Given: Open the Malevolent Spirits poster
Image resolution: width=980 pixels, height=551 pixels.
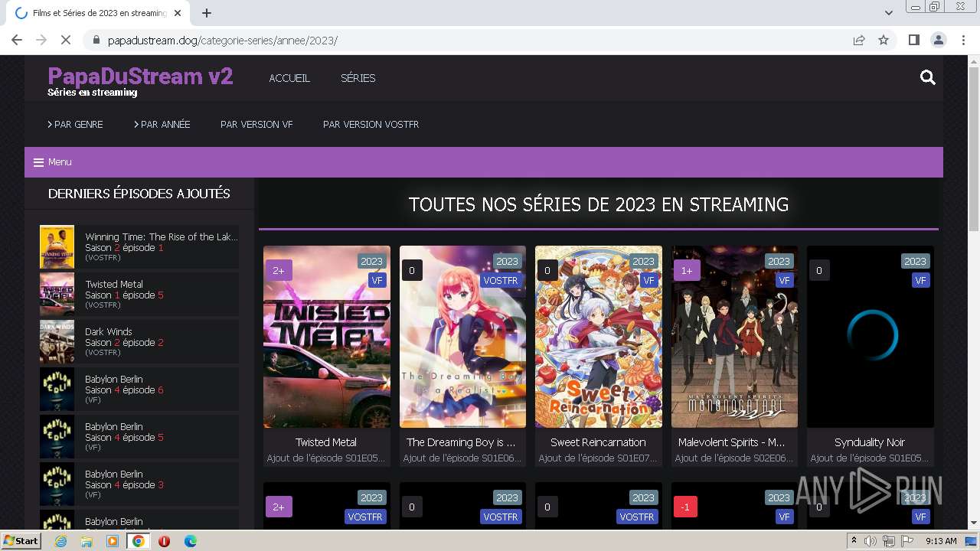Looking at the screenshot, I should pos(734,337).
